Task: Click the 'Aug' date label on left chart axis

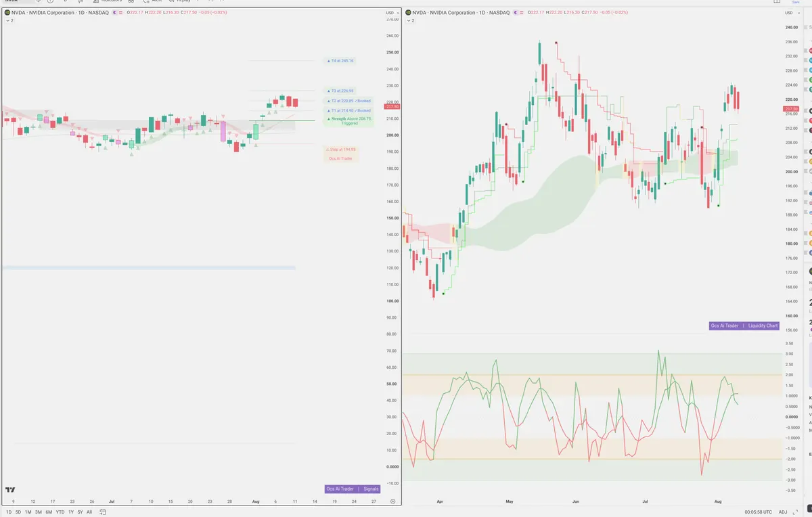Action: pos(255,501)
